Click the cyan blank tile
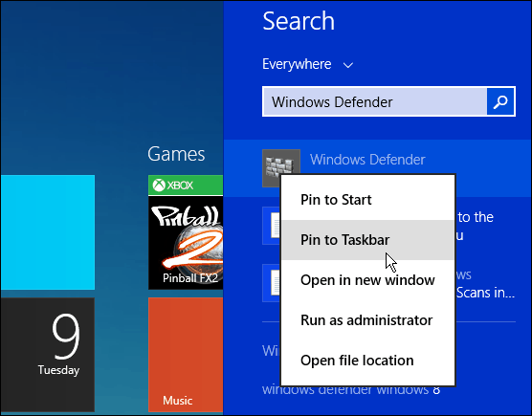This screenshot has height=416, width=532. pos(48,231)
